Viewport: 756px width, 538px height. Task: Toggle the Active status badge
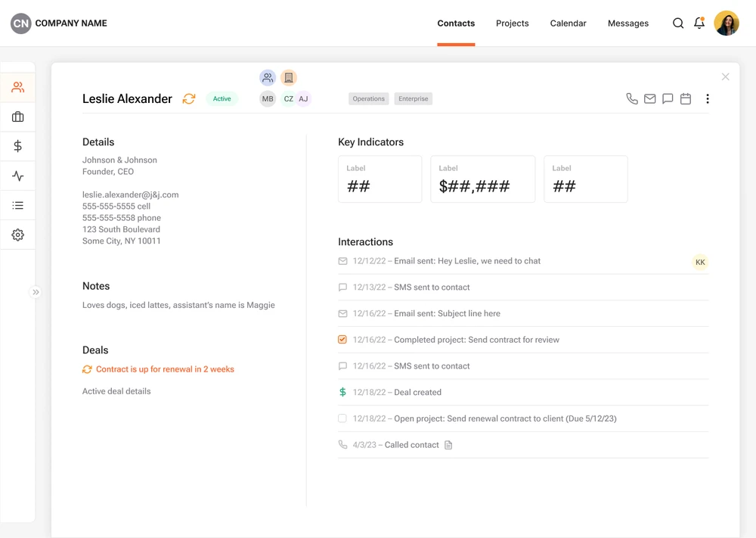tap(222, 98)
